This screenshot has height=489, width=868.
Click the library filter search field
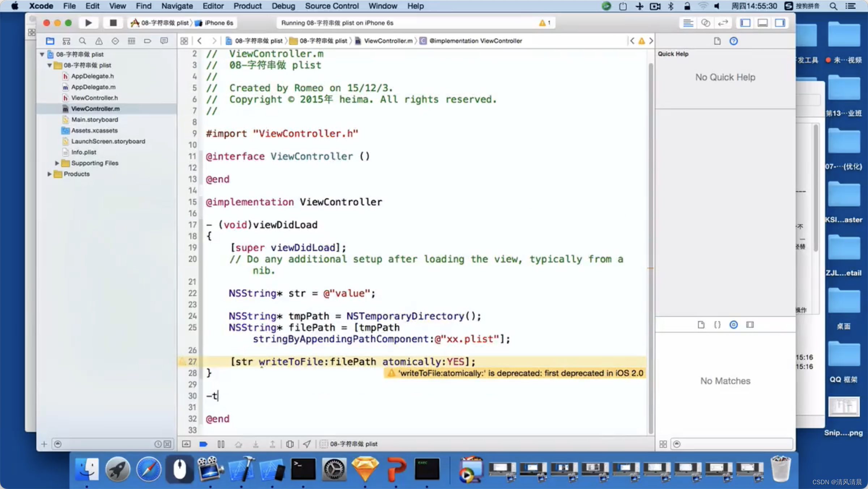(x=732, y=444)
